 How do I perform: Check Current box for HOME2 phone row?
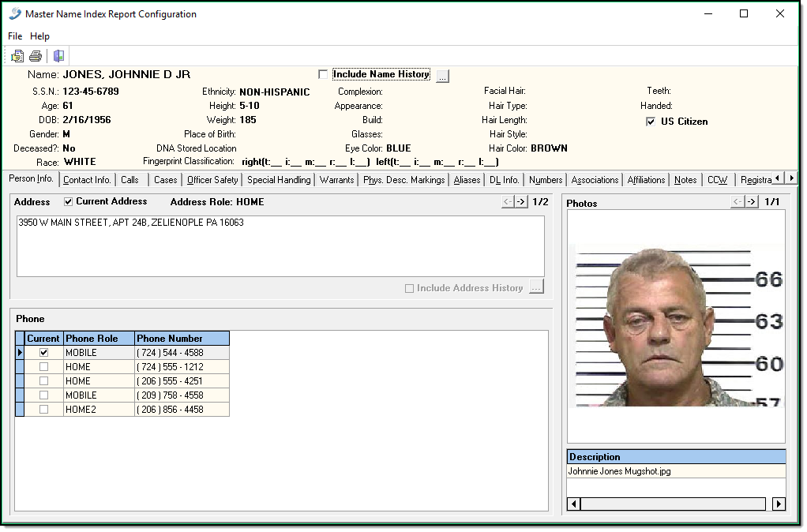pyautogui.click(x=43, y=410)
